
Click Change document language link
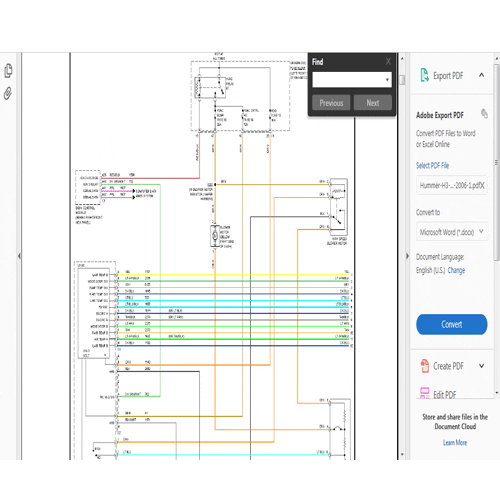456,270
